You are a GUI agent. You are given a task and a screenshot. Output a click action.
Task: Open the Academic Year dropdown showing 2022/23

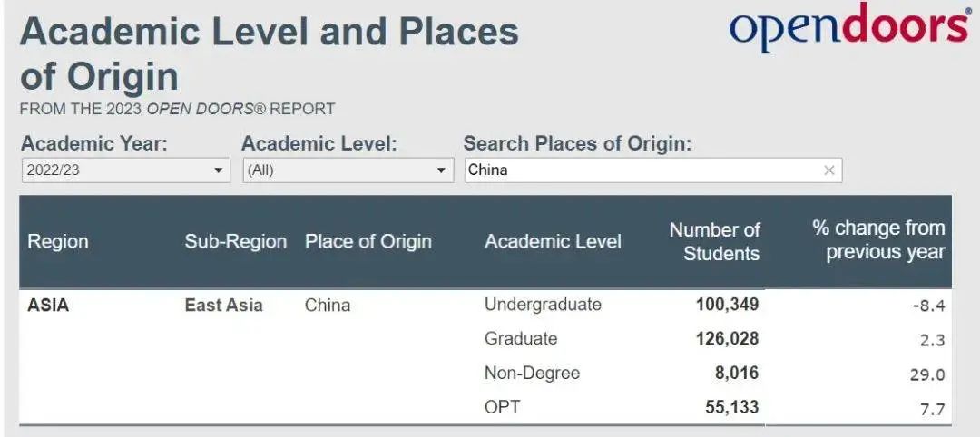(125, 170)
